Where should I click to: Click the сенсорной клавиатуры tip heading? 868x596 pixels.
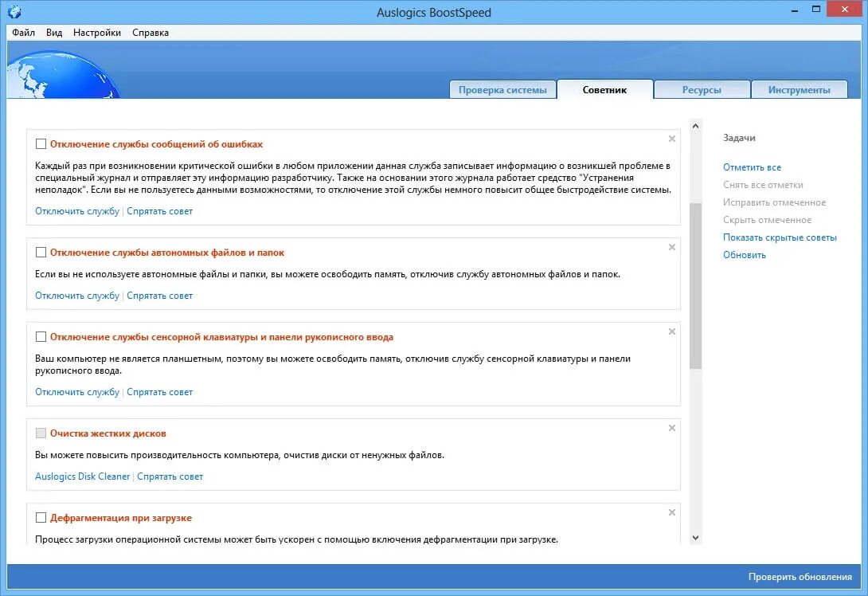click(x=221, y=337)
